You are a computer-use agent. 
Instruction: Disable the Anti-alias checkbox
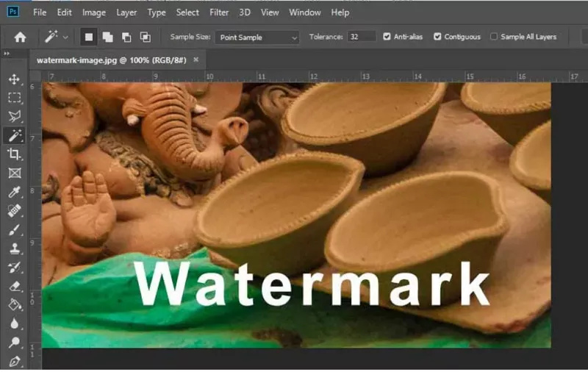pyautogui.click(x=387, y=37)
